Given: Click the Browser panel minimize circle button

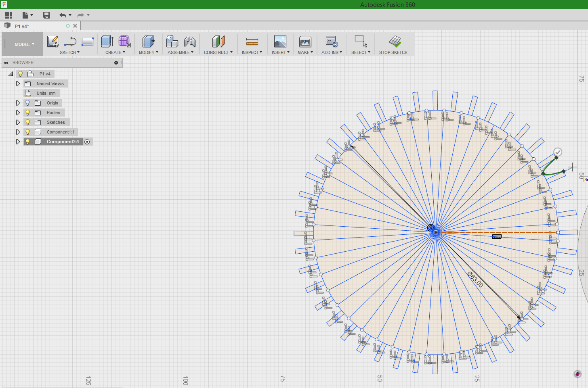Looking at the screenshot, I should point(116,63).
